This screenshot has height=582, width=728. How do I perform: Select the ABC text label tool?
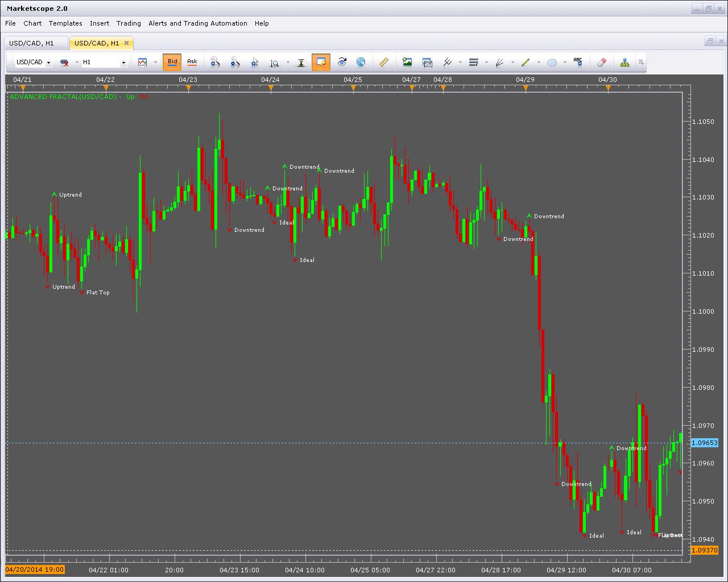(578, 62)
